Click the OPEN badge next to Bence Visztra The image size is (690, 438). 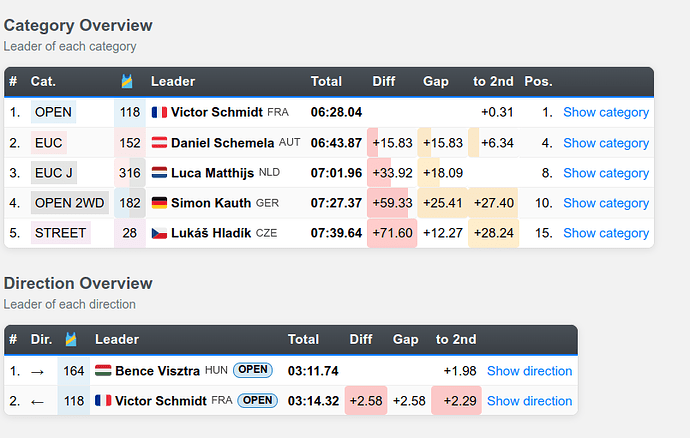click(x=253, y=370)
